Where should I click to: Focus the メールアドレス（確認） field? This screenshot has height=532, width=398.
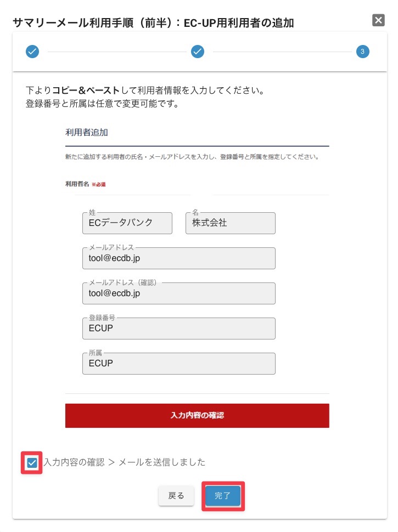coord(178,293)
